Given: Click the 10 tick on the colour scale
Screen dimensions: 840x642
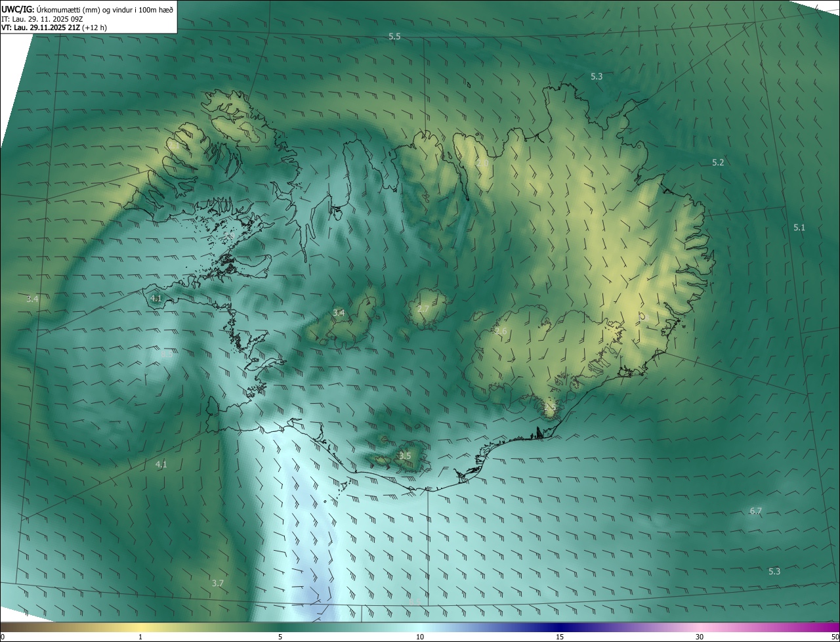Looking at the screenshot, I should click(420, 637).
